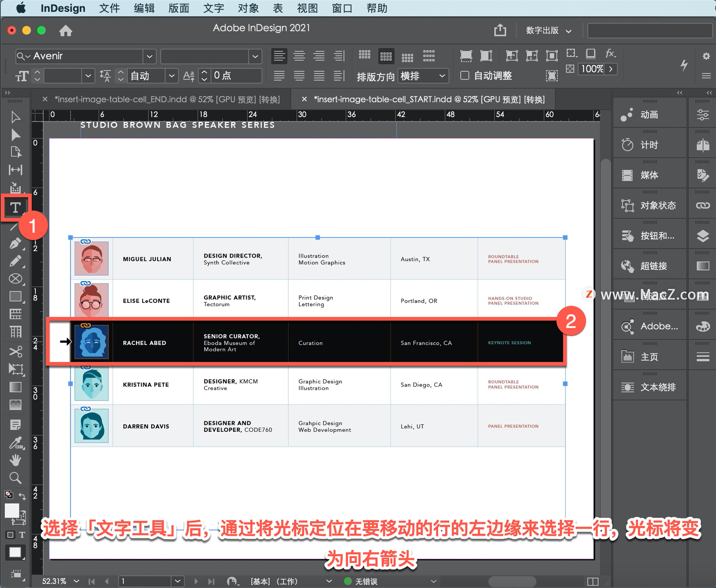Select the Pen tool

point(15,243)
